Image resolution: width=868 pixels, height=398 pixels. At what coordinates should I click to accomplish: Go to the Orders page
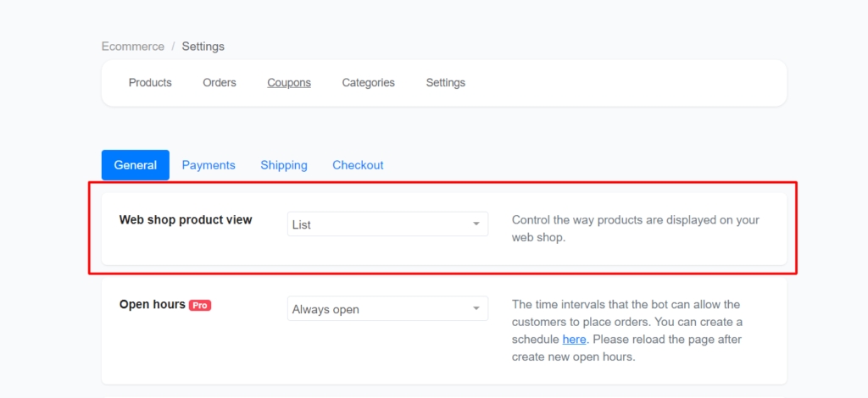pos(220,83)
